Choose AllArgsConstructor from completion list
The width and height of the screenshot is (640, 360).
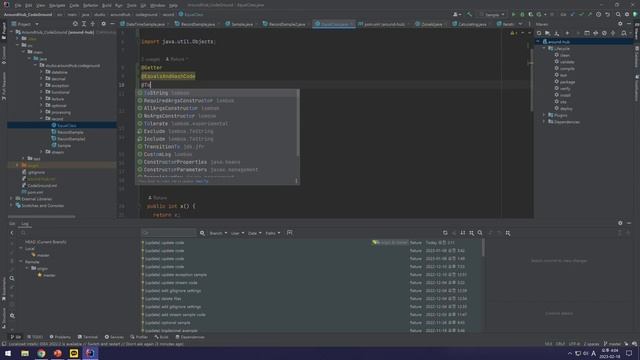pos(216,108)
